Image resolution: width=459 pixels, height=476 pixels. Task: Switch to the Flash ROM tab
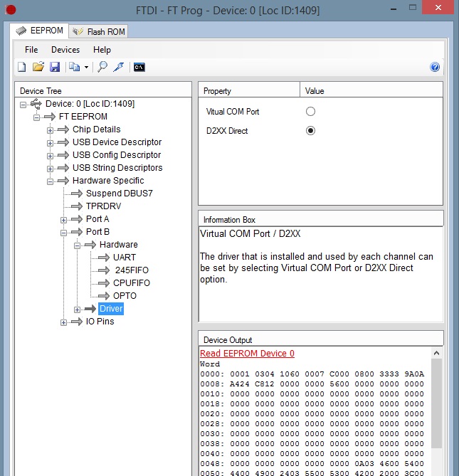tap(99, 31)
